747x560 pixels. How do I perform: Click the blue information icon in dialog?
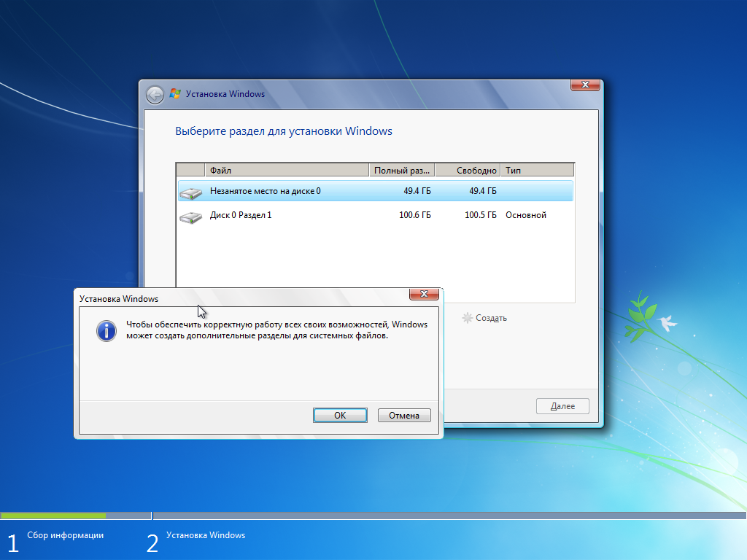[x=107, y=330]
